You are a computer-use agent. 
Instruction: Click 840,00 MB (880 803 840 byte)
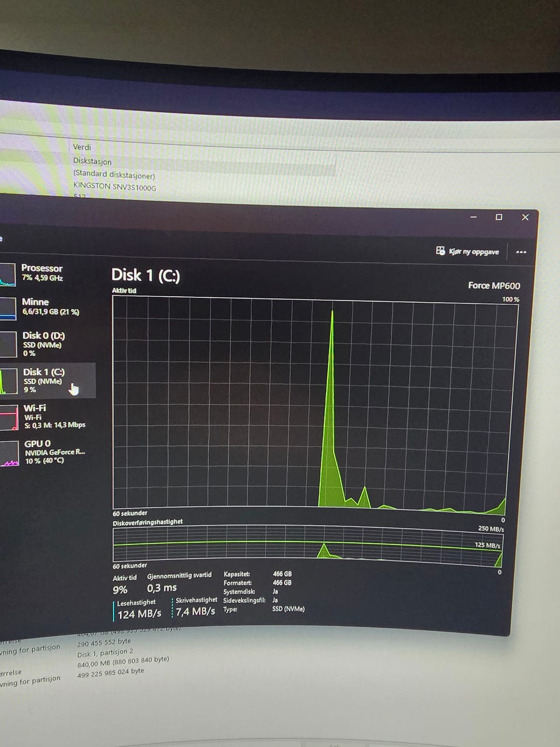tap(123, 662)
